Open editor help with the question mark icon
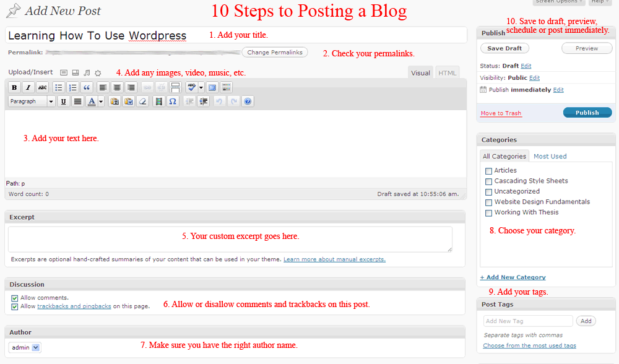The width and height of the screenshot is (619, 364). tap(248, 102)
